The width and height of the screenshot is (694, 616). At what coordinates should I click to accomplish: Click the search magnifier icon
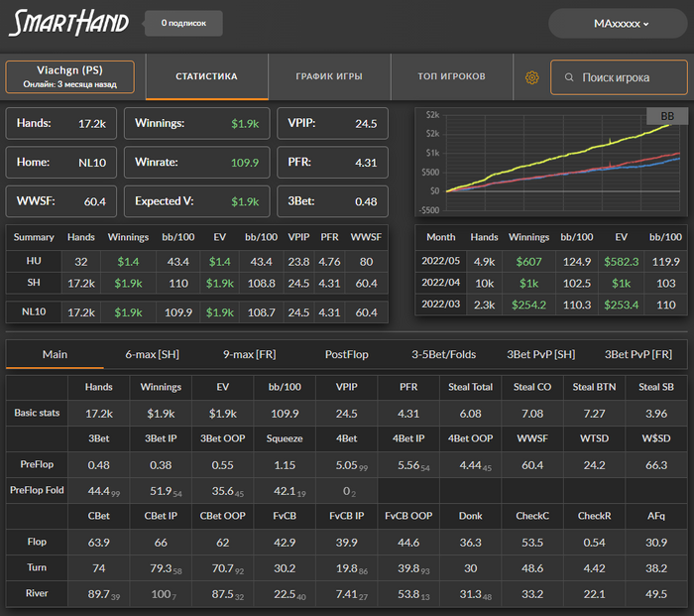pyautogui.click(x=569, y=77)
